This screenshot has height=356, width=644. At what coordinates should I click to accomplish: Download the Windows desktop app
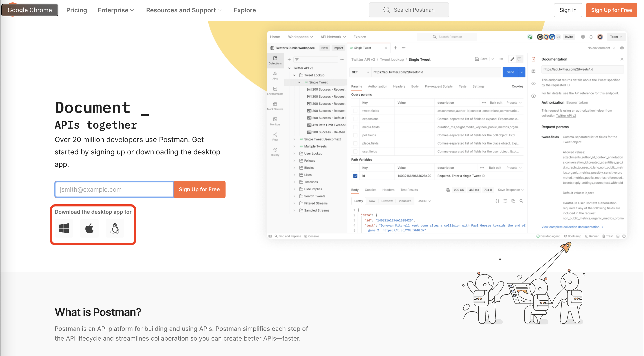(x=64, y=228)
